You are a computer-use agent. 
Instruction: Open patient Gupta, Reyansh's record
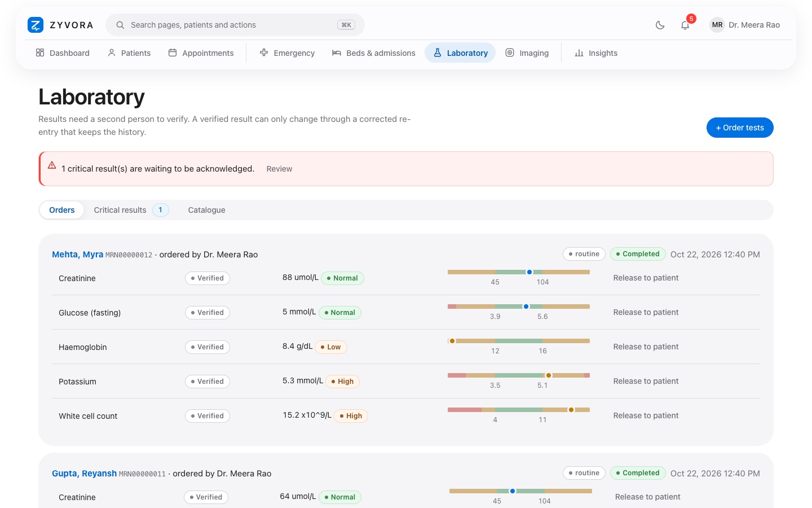[85, 474]
